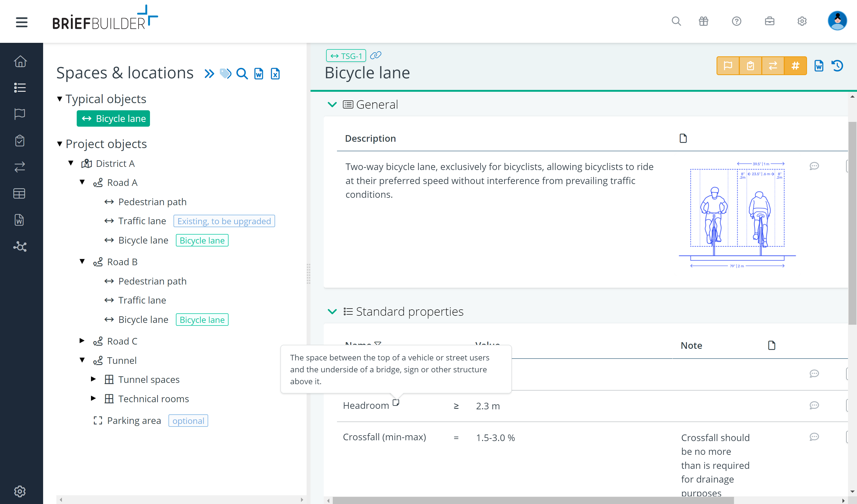Toggle the hash button in the yellow toolbar
The image size is (857, 504).
[795, 66]
